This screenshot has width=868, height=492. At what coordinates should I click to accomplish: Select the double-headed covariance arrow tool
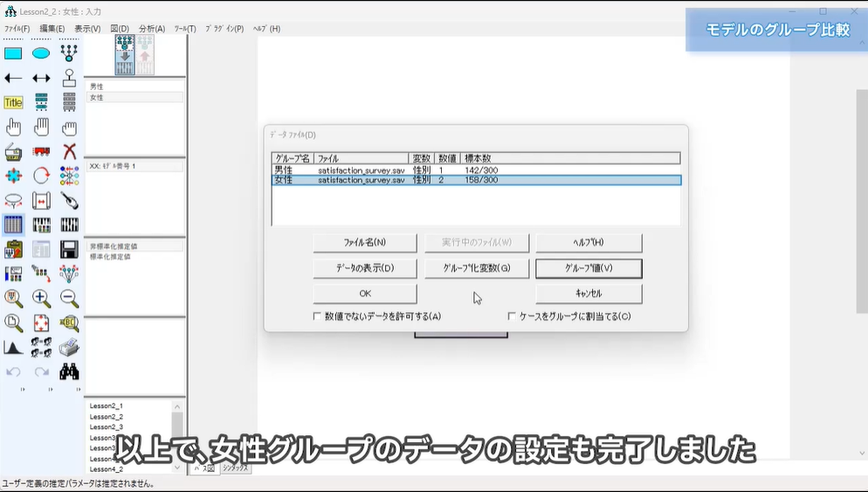(41, 78)
